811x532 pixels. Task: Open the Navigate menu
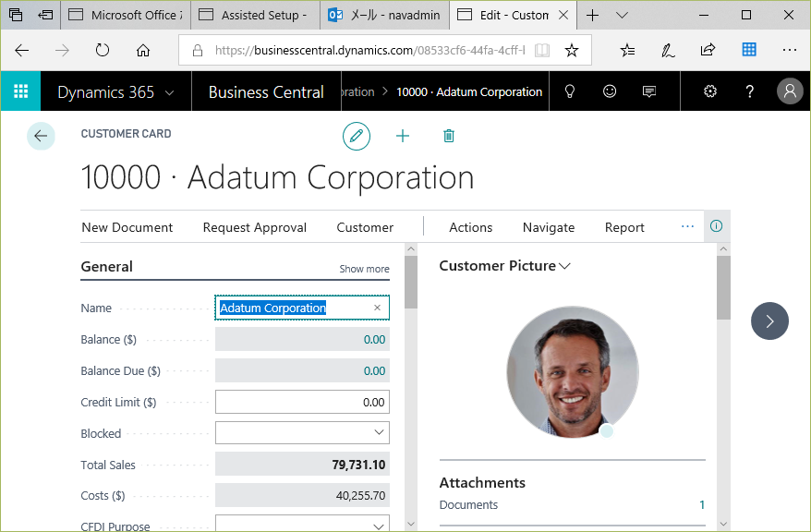point(549,227)
